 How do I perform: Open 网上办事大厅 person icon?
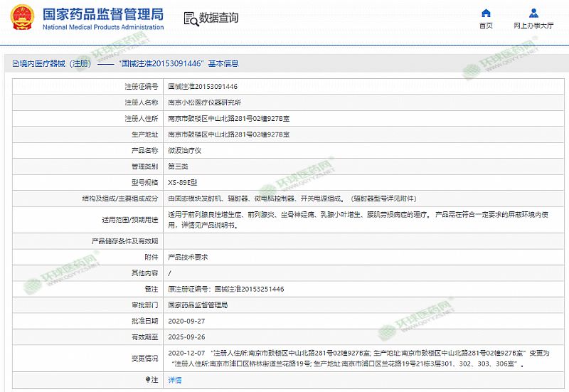coord(533,13)
